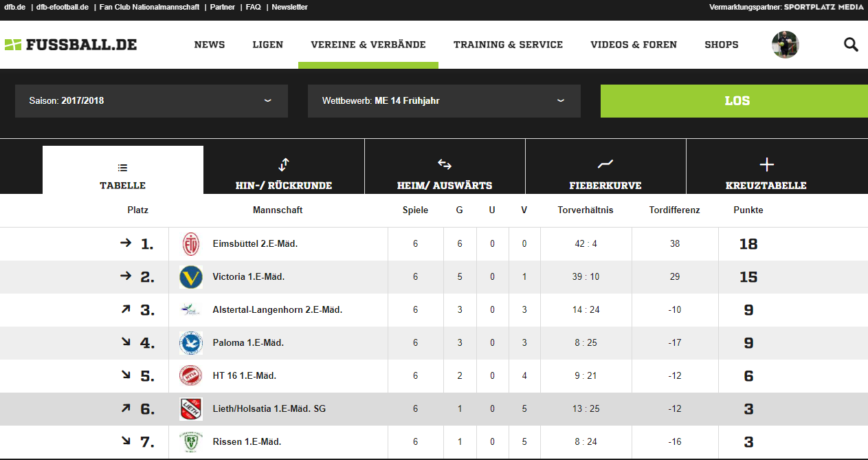Click the Rissen club crest
The height and width of the screenshot is (460, 868).
click(190, 442)
